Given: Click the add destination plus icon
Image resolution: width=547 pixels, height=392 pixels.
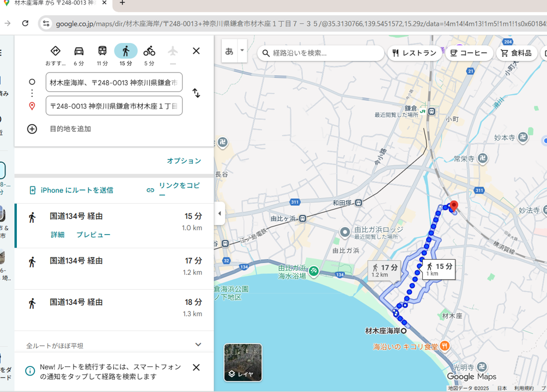Looking at the screenshot, I should [x=32, y=129].
